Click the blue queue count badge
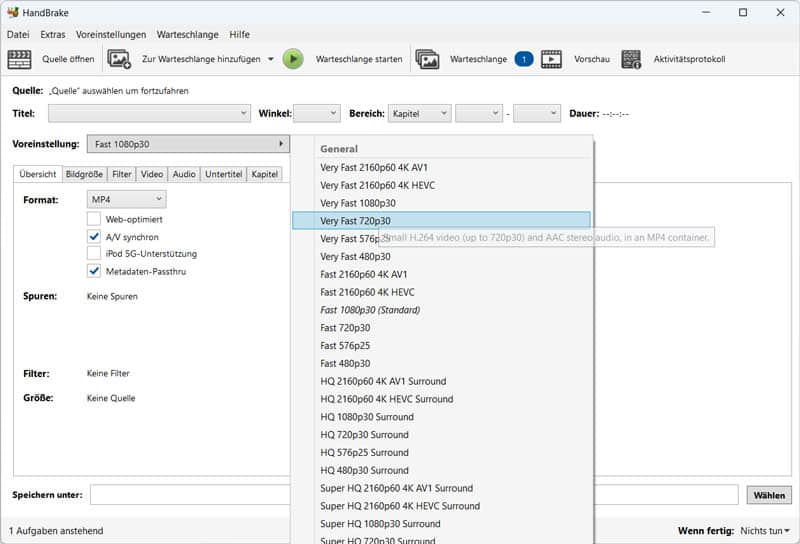Image resolution: width=800 pixels, height=544 pixels. [x=523, y=59]
